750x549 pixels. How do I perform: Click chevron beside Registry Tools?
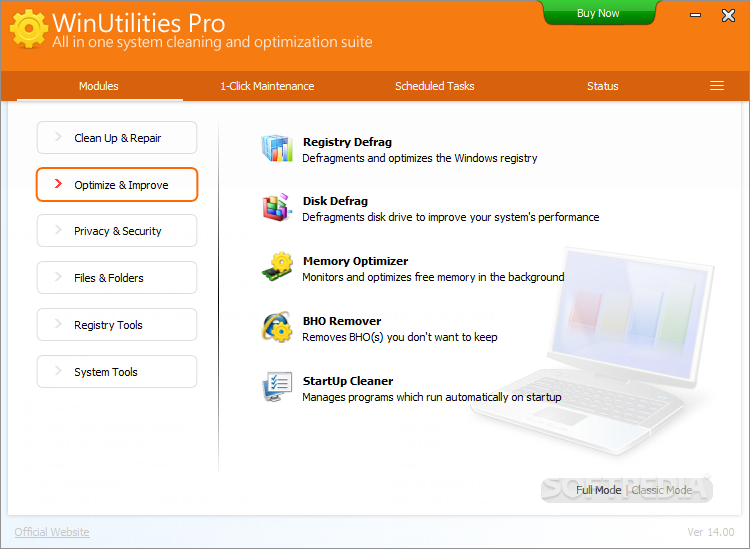click(x=58, y=324)
